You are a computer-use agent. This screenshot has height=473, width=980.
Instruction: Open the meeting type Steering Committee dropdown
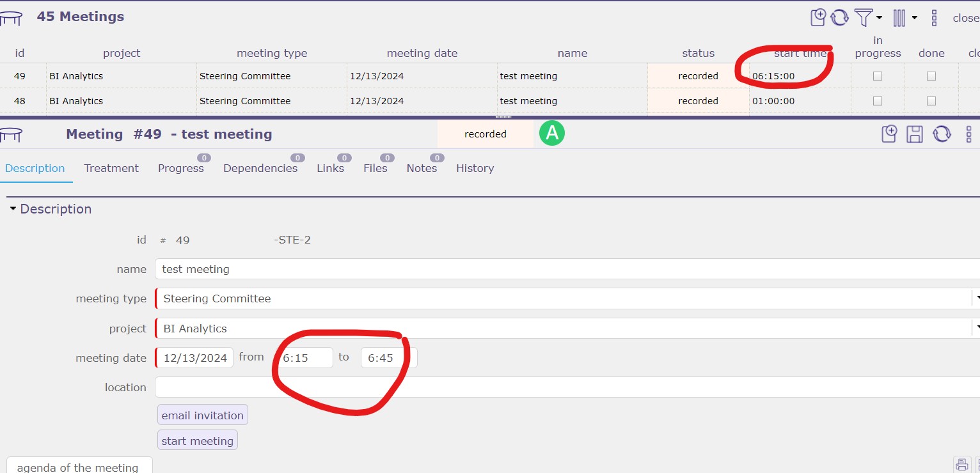(x=975, y=299)
